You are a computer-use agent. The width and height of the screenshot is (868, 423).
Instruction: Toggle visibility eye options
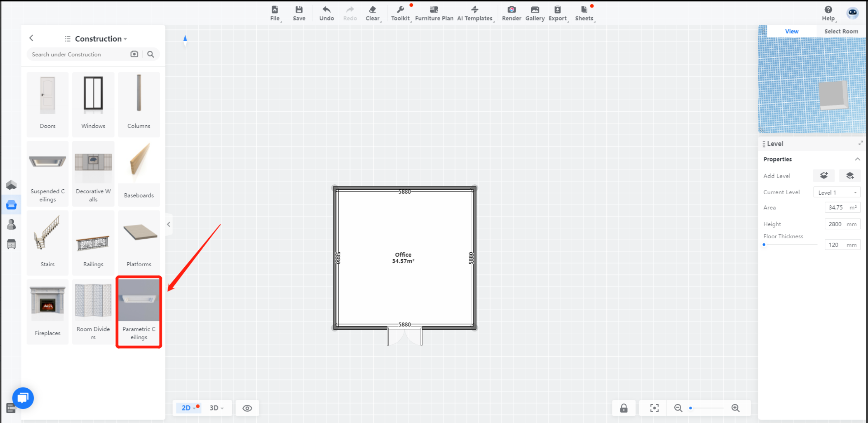[x=247, y=408]
